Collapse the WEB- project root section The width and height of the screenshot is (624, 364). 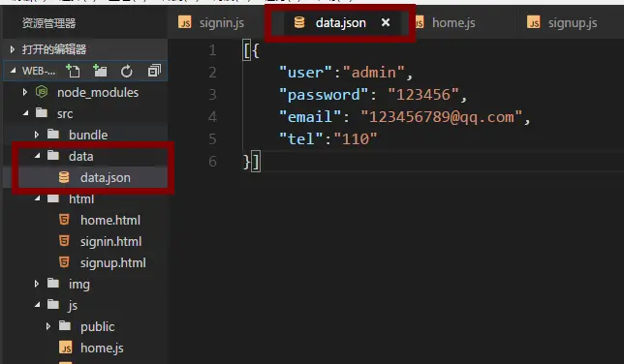click(14, 71)
